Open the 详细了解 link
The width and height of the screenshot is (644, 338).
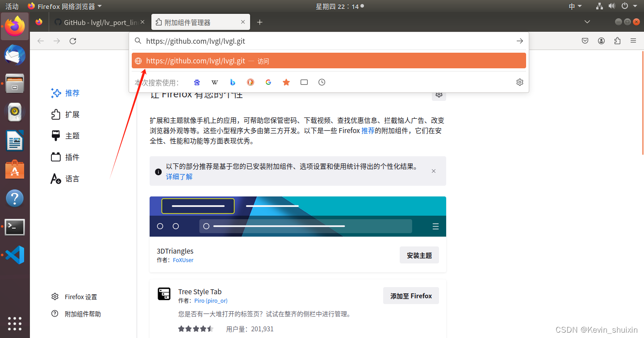[x=179, y=176]
